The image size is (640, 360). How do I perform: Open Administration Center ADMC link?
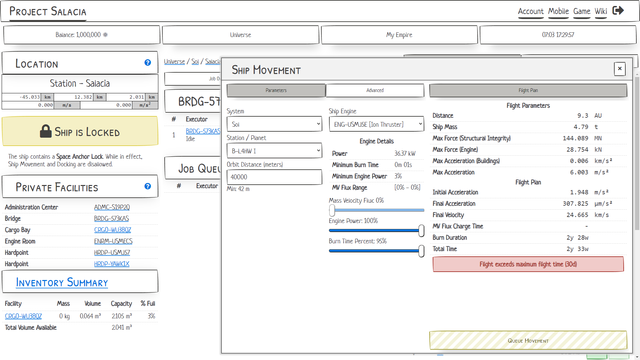[x=112, y=207]
